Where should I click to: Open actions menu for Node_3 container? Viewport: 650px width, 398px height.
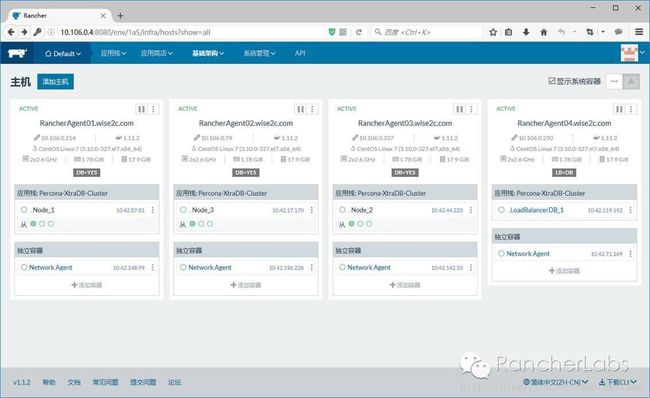312,210
